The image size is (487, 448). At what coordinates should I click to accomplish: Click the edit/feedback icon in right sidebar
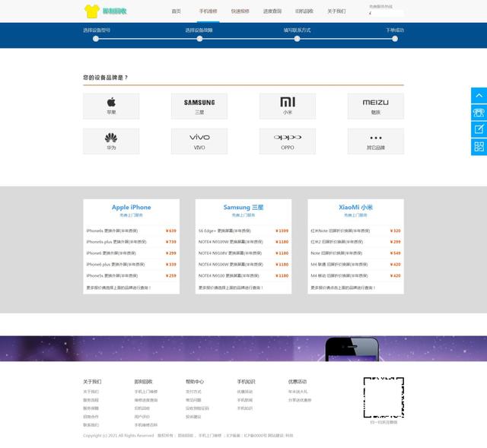479,128
